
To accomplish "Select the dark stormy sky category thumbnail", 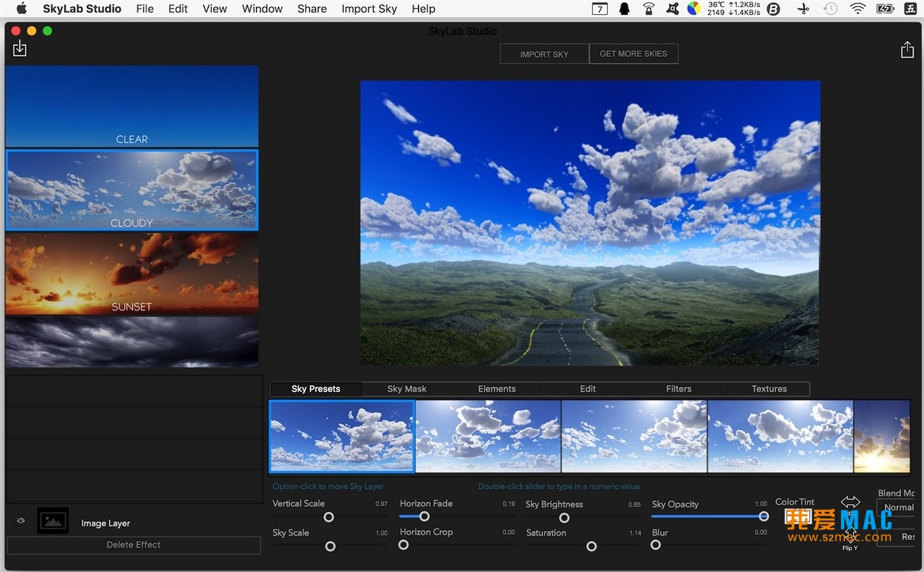I will pos(132,341).
